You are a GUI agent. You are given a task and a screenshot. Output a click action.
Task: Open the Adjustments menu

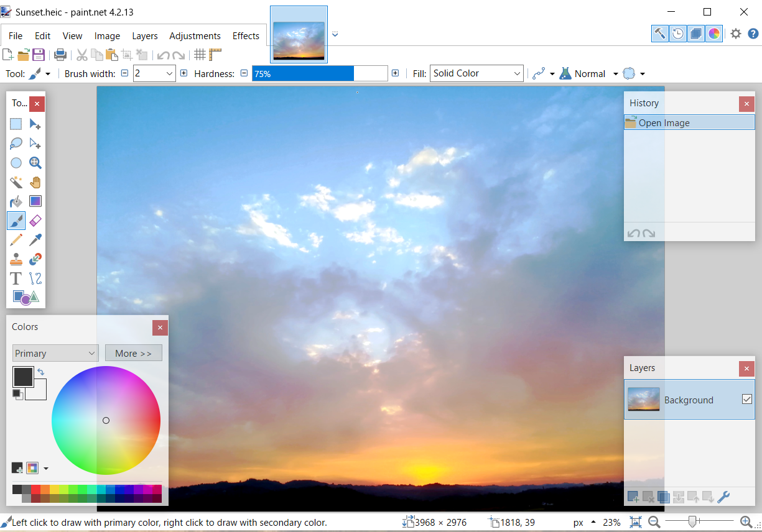[x=195, y=36]
